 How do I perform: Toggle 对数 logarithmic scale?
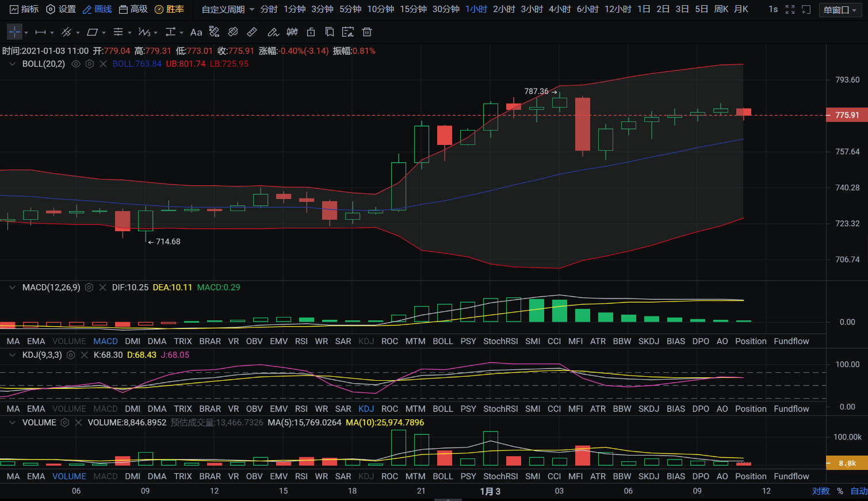[821, 491]
